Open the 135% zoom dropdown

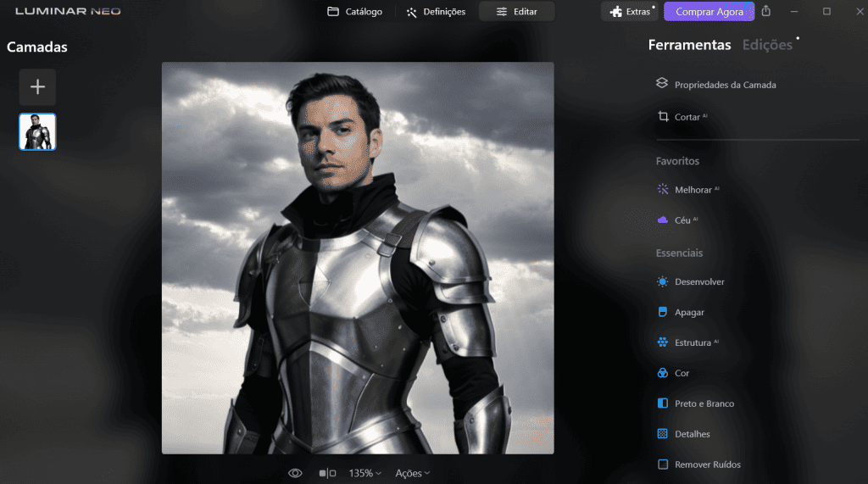click(x=364, y=473)
